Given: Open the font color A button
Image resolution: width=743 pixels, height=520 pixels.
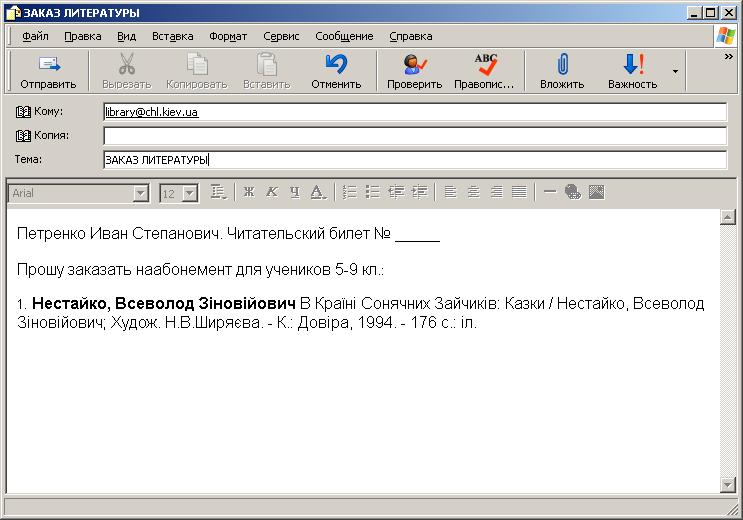Looking at the screenshot, I should click(318, 192).
